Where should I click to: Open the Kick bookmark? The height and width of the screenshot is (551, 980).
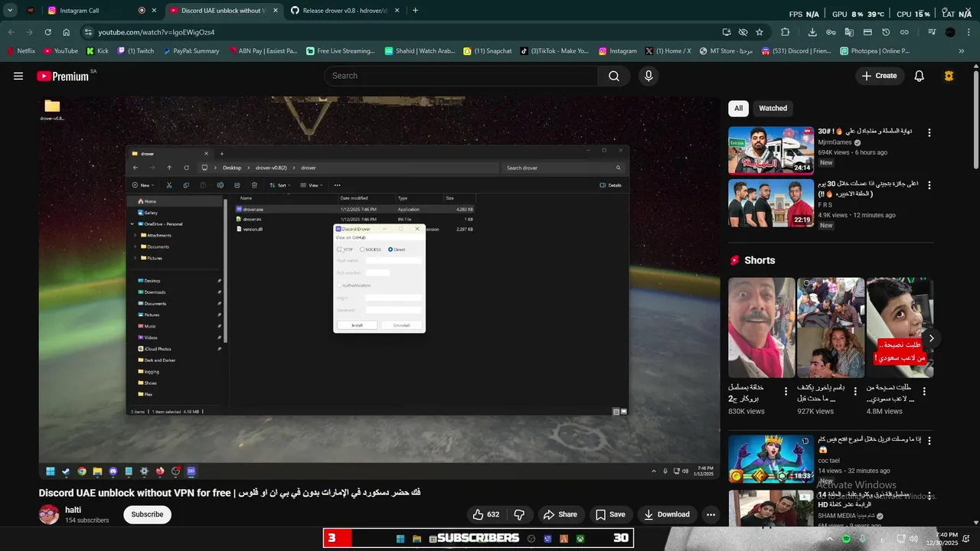click(x=97, y=51)
